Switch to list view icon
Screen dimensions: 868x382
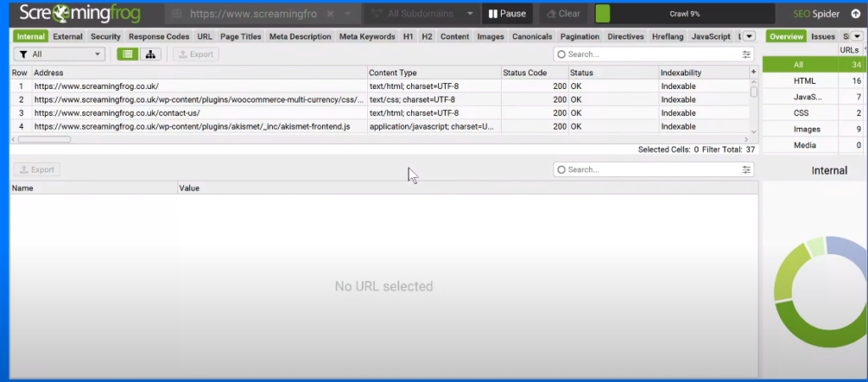point(128,54)
